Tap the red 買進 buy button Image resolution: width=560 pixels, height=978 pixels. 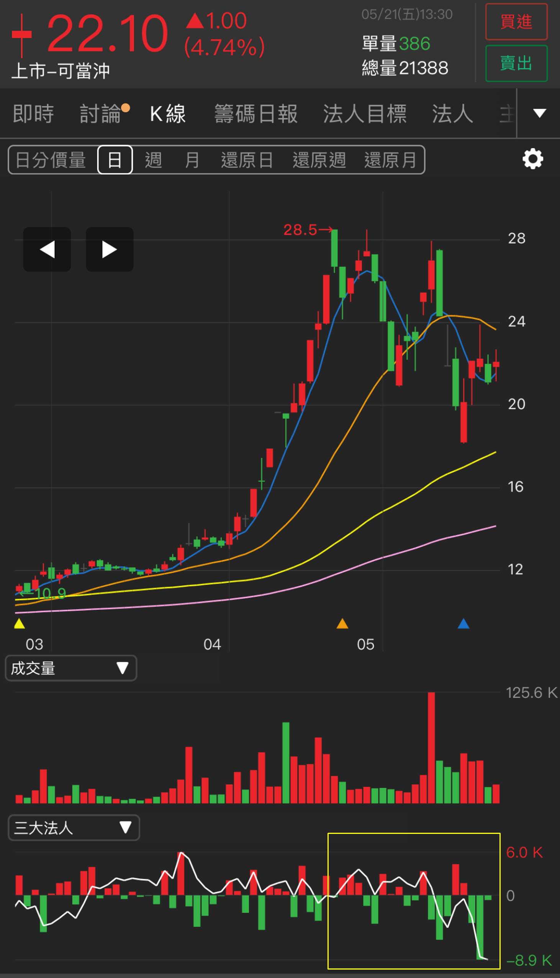[x=516, y=21]
